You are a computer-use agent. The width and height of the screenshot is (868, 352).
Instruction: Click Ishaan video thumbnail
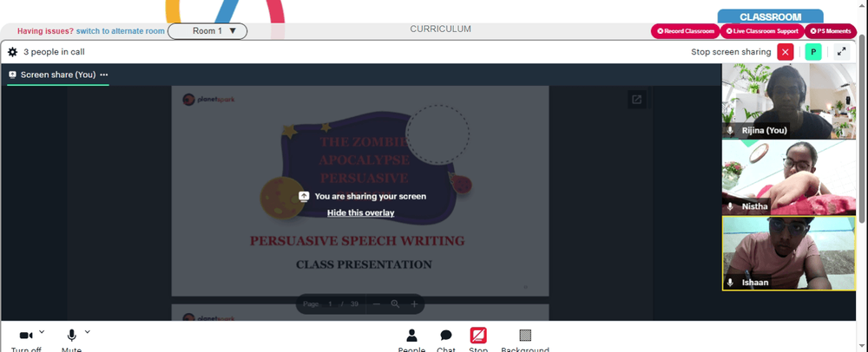pyautogui.click(x=789, y=253)
